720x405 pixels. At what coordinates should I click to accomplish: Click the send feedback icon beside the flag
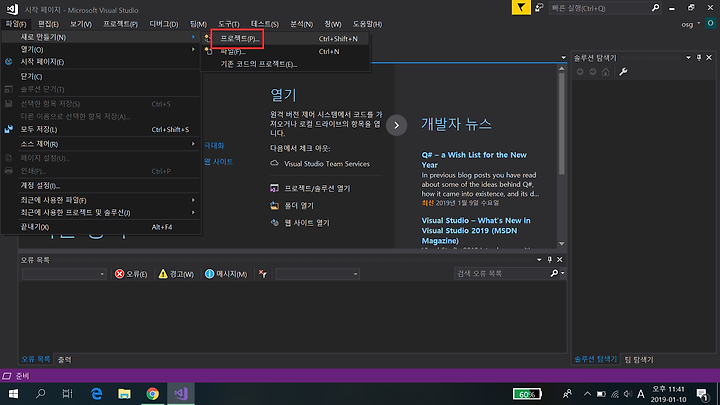(539, 7)
